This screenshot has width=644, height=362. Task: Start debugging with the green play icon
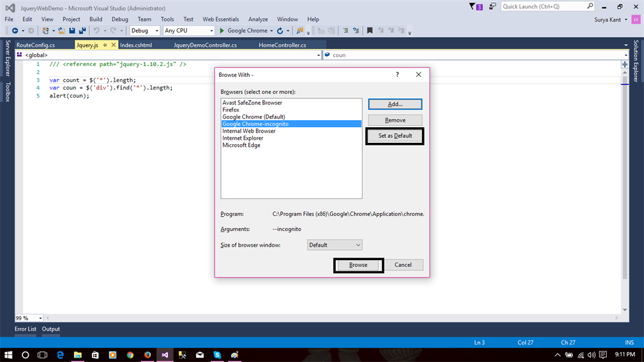click(x=222, y=30)
